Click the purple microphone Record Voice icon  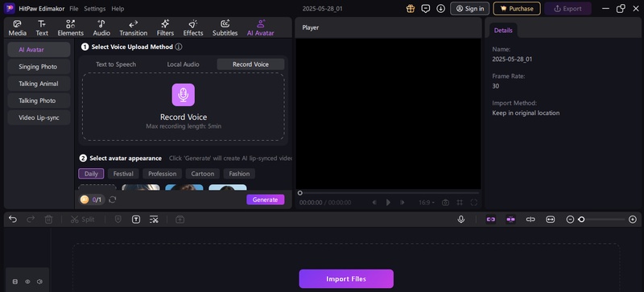click(184, 94)
